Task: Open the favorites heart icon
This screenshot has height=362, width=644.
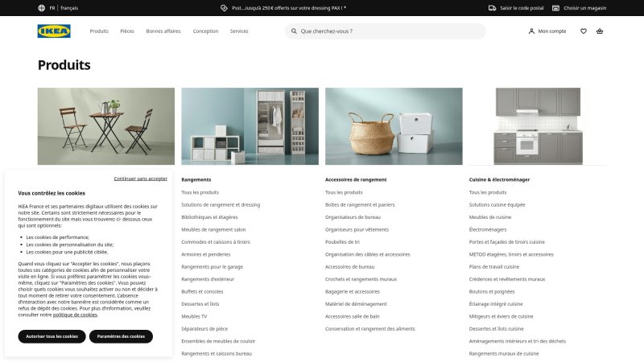Action: pos(584,31)
